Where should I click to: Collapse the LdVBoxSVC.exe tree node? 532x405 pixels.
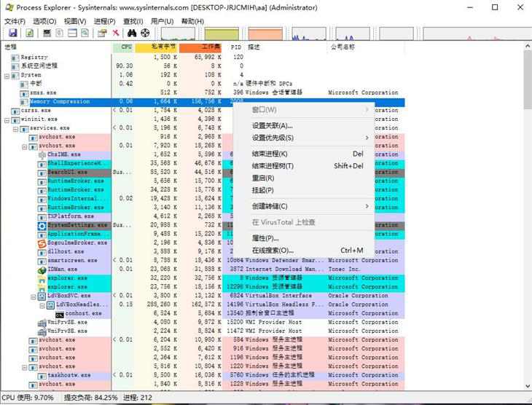pyautogui.click(x=34, y=296)
